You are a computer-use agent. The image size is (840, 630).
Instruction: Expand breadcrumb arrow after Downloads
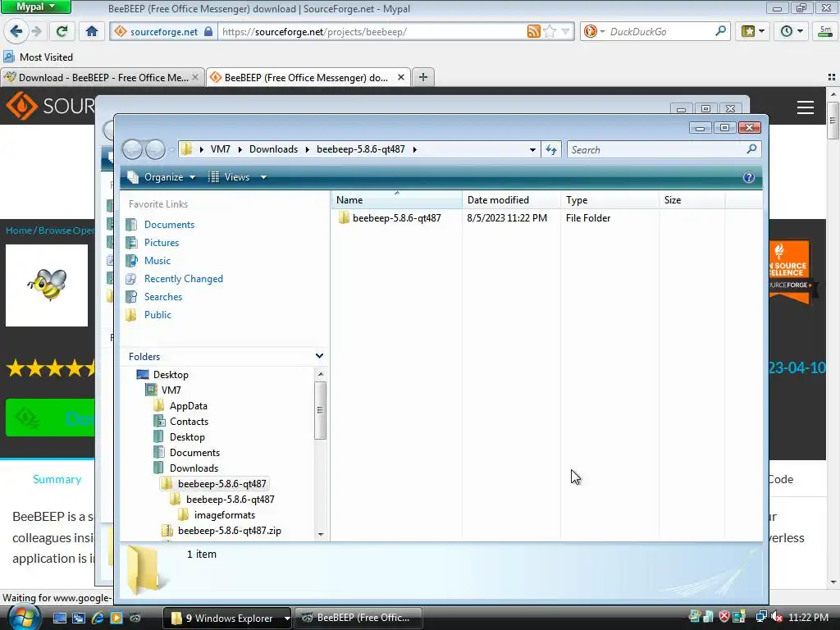[307, 149]
